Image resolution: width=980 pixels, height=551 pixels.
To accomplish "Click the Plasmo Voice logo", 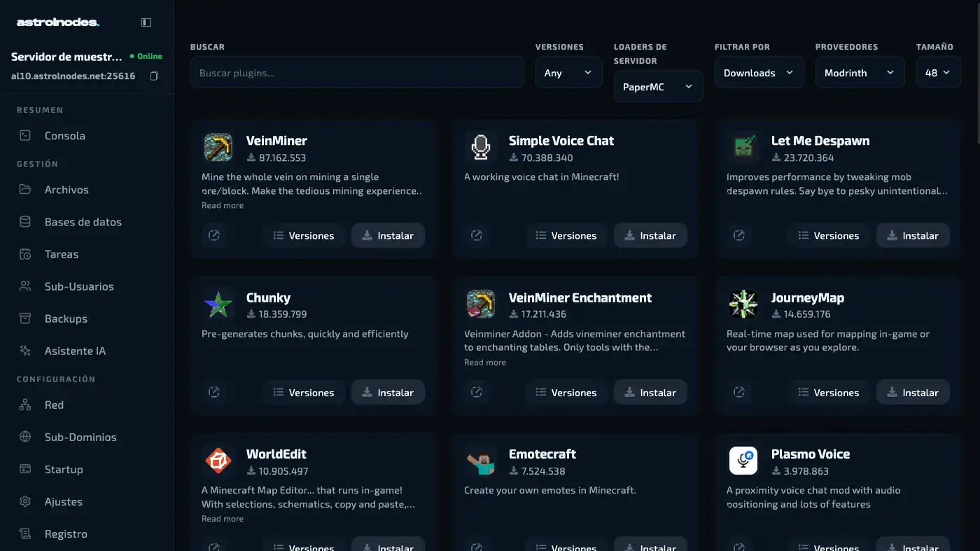I will coord(743,461).
